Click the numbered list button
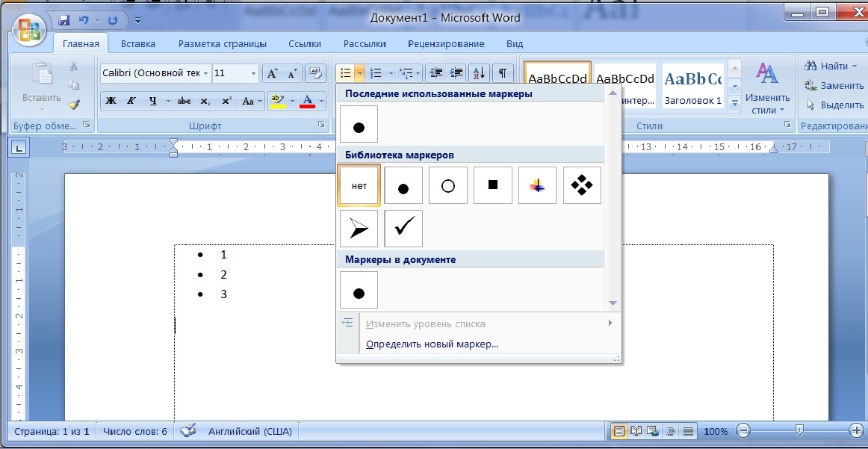Viewport: 868px width, 449px height. [376, 73]
